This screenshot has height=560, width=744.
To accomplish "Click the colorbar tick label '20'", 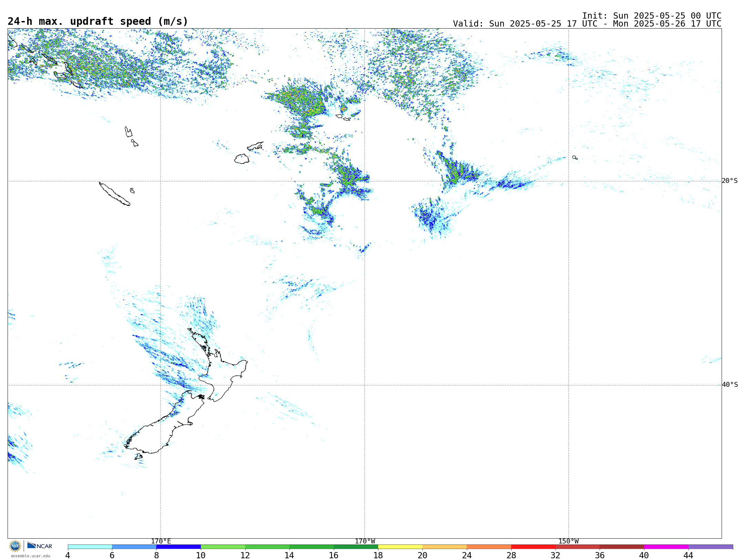I will point(423,556).
